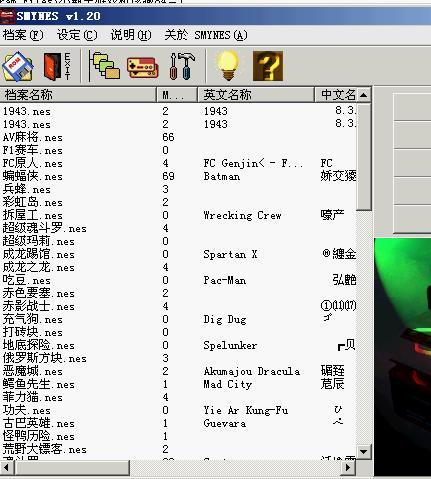Select the 超级魂斗罗.nes file
431x479 pixels.
pos(45,228)
